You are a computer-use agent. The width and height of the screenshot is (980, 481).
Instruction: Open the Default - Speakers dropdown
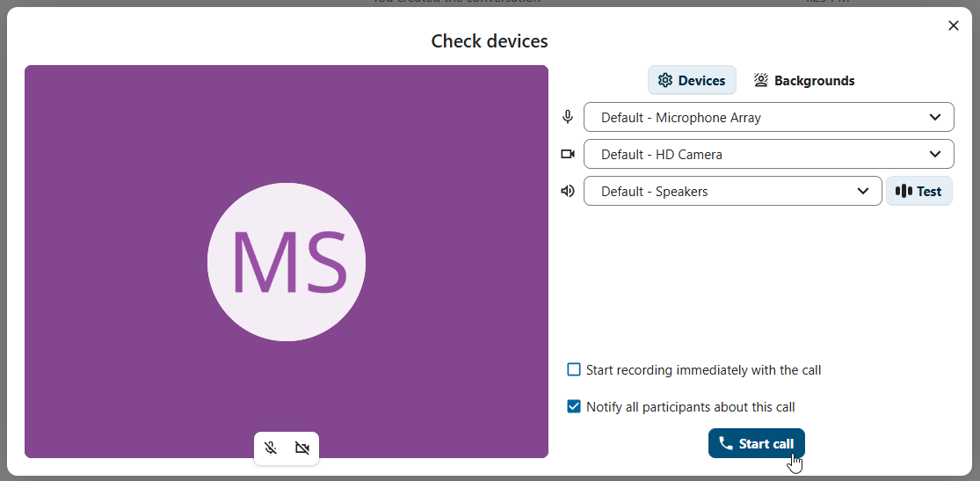pos(732,191)
